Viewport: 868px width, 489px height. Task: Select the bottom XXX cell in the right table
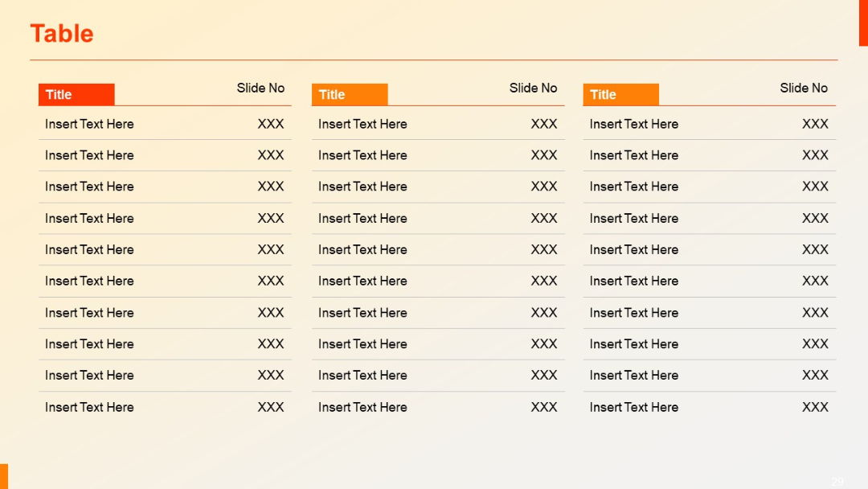tap(815, 407)
